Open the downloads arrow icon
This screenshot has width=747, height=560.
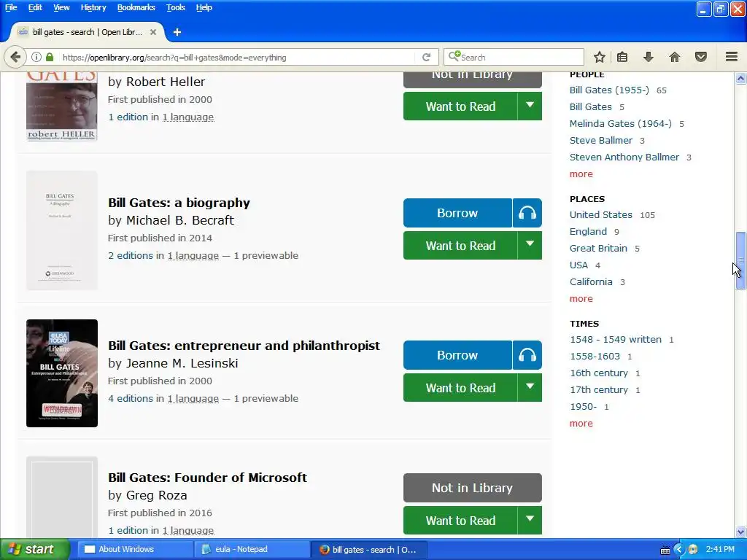pos(649,57)
